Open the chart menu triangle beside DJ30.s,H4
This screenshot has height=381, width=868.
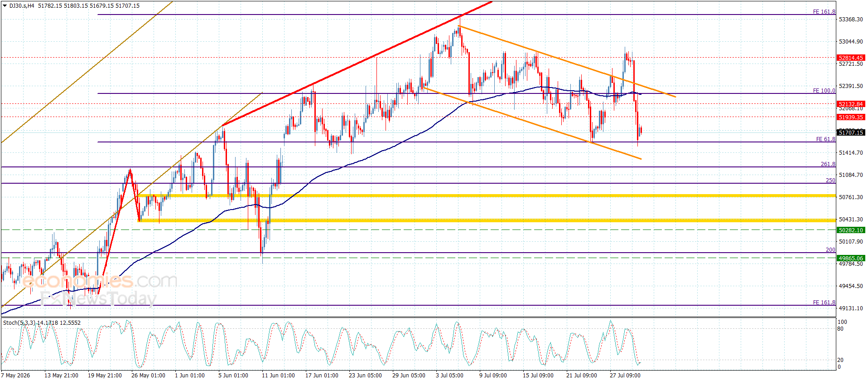pyautogui.click(x=5, y=6)
